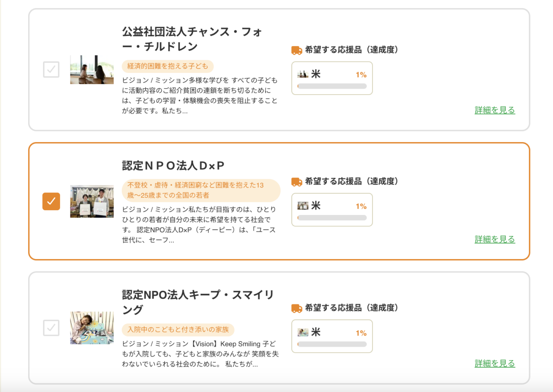Click truck icon in Chance for Children card
Screen dimensions: 553x392
coord(297,51)
